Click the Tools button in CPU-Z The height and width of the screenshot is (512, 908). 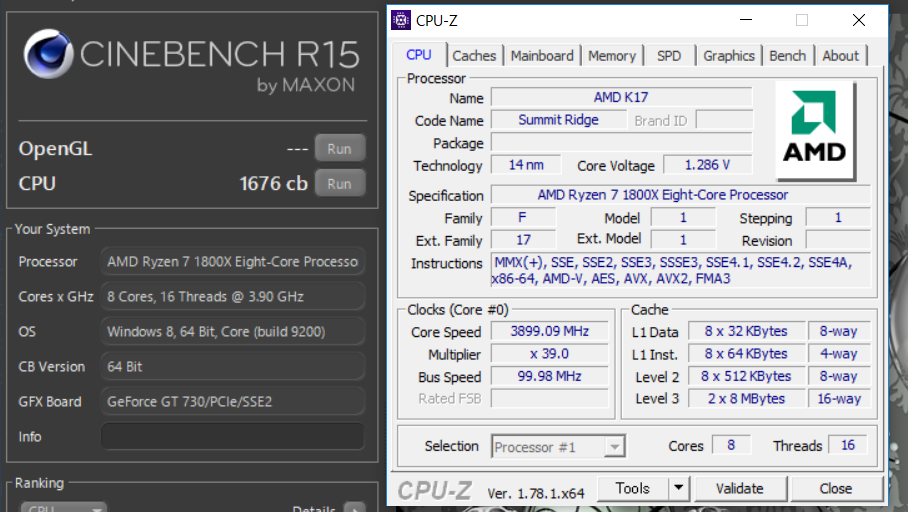[x=632, y=488]
